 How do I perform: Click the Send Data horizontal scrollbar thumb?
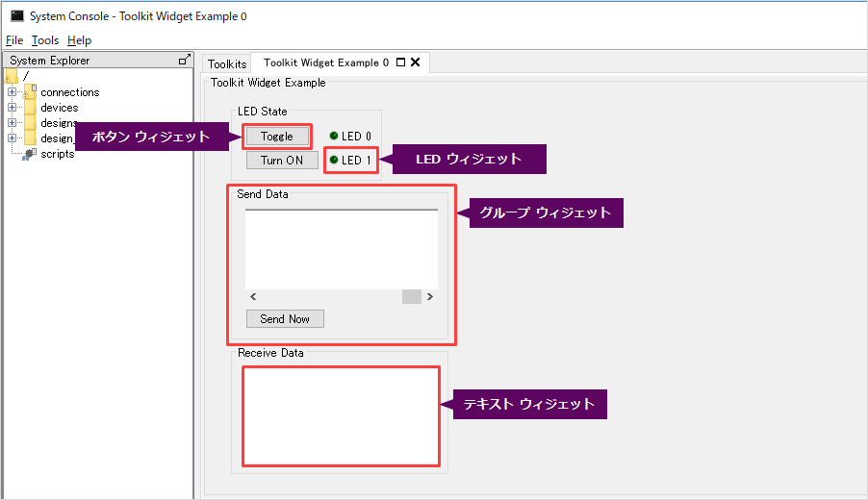[x=411, y=297]
